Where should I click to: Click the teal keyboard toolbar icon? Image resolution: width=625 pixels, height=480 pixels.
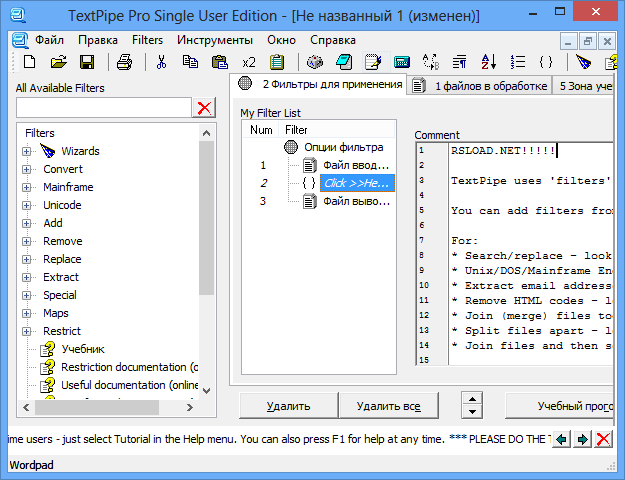click(402, 62)
